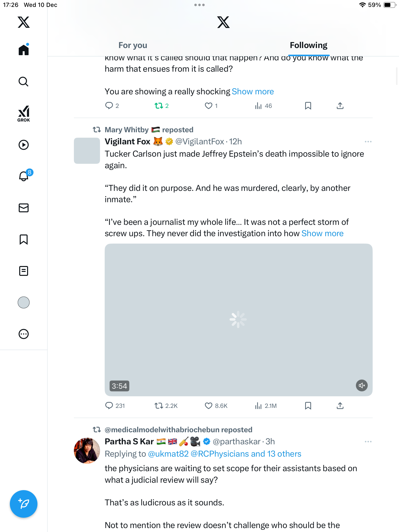Image resolution: width=399 pixels, height=532 pixels.
Task: Tap the compose new post button
Action: [24, 504]
